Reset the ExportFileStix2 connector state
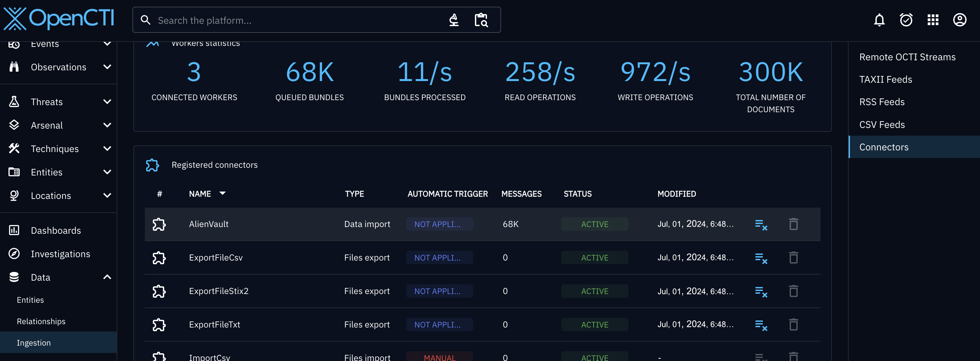 click(x=761, y=291)
